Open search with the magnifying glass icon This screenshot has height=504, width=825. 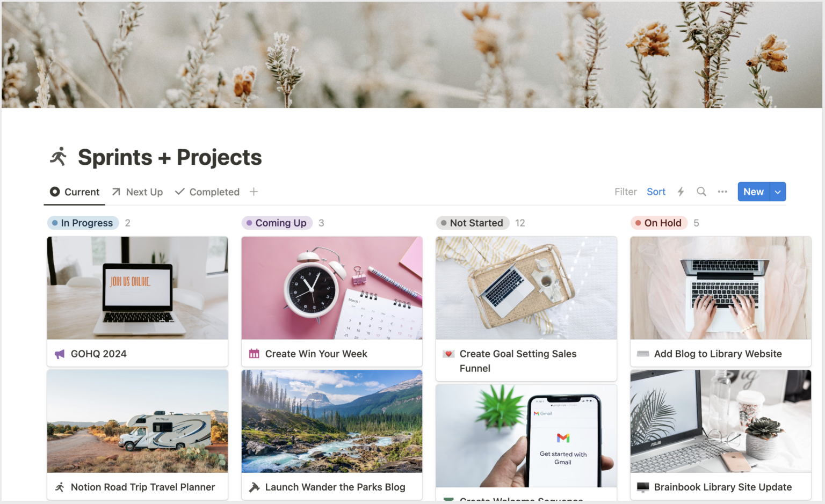pyautogui.click(x=701, y=192)
